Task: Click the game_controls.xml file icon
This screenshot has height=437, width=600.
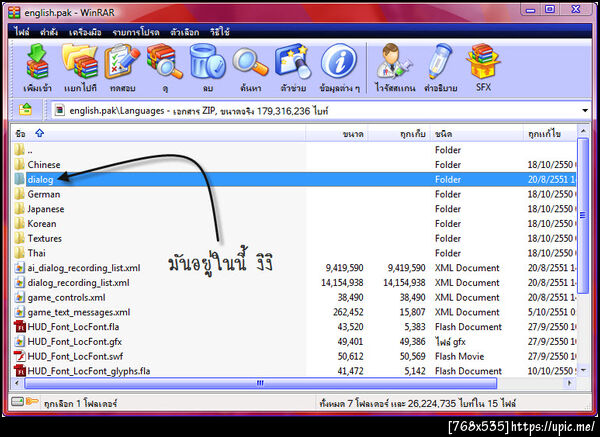Action: [20, 297]
